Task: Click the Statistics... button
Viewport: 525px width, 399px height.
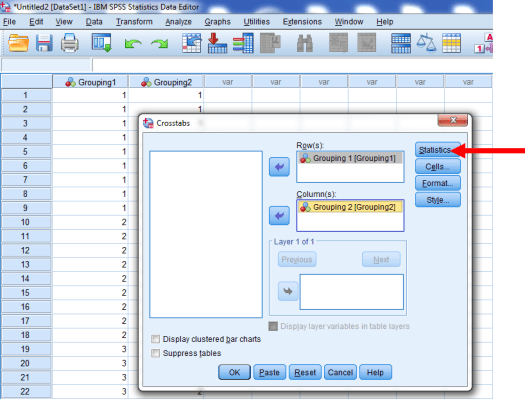Action: coord(438,150)
